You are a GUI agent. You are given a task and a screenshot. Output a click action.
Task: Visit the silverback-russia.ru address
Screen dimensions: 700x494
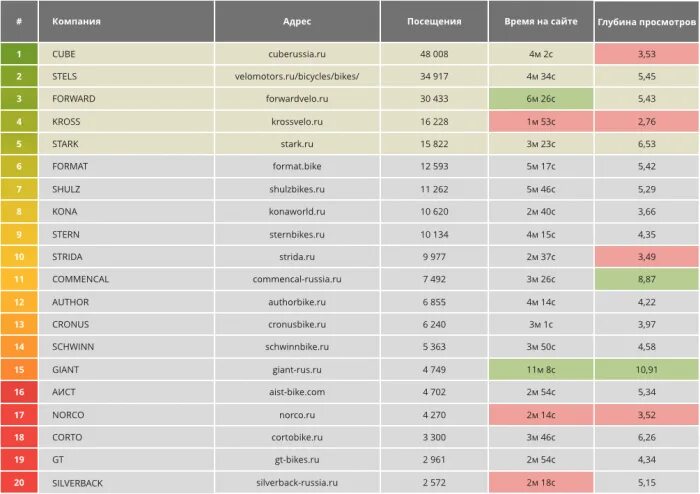297,482
